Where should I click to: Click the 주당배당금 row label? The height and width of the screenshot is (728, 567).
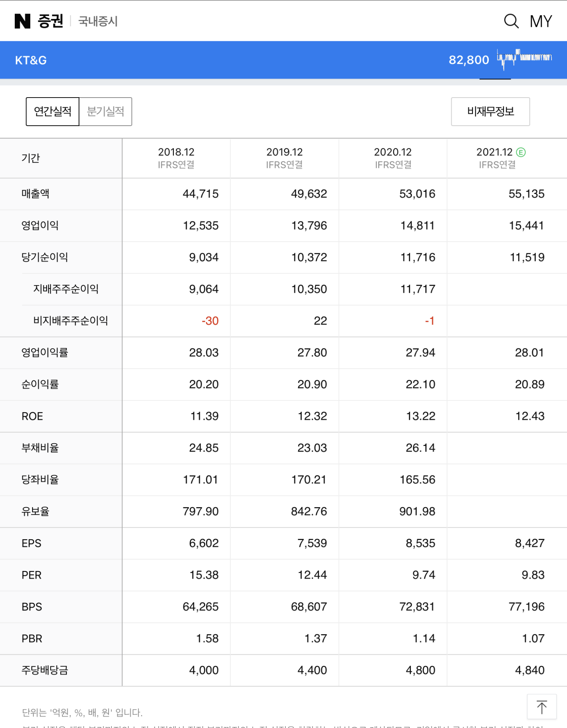pos(45,671)
